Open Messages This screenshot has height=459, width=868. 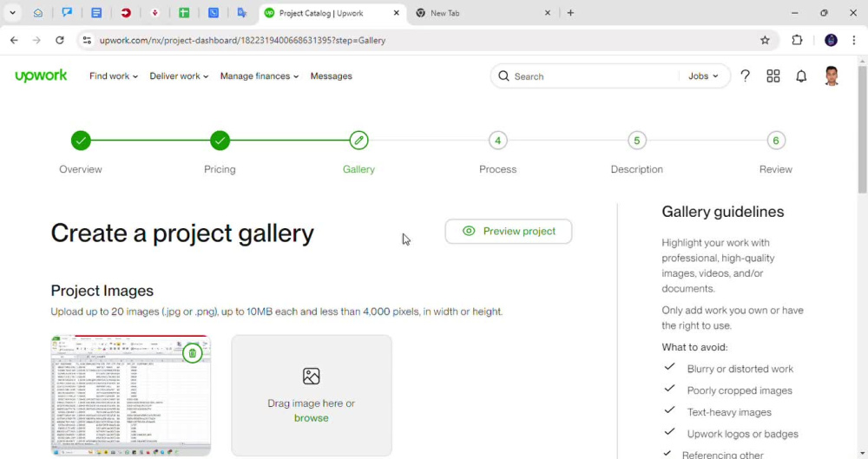tap(331, 75)
